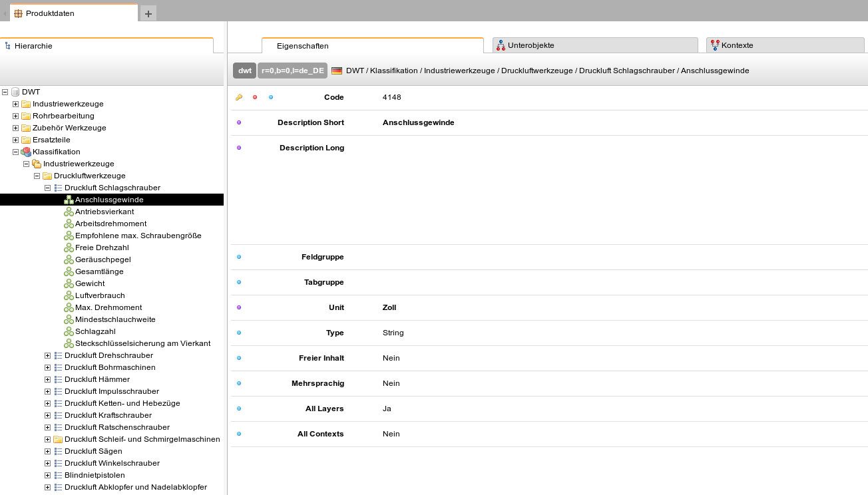Add a new tab with plus button

148,13
